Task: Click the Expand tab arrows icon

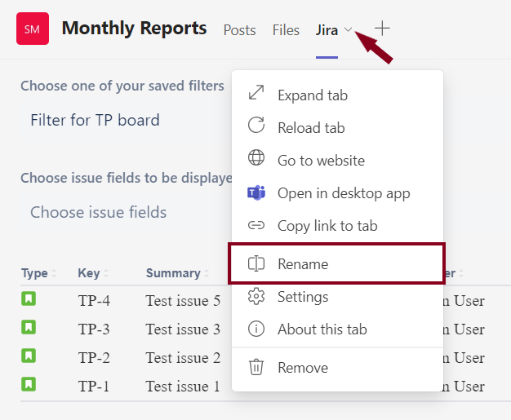Action: 256,95
